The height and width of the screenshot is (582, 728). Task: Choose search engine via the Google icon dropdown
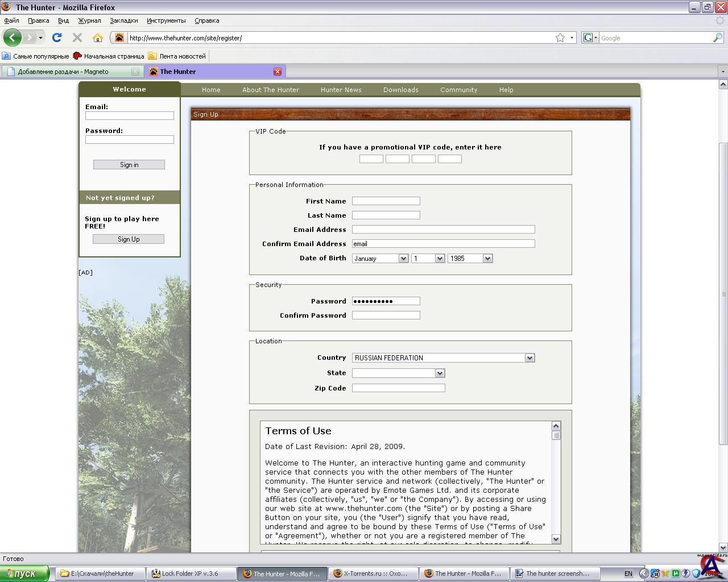(x=590, y=38)
